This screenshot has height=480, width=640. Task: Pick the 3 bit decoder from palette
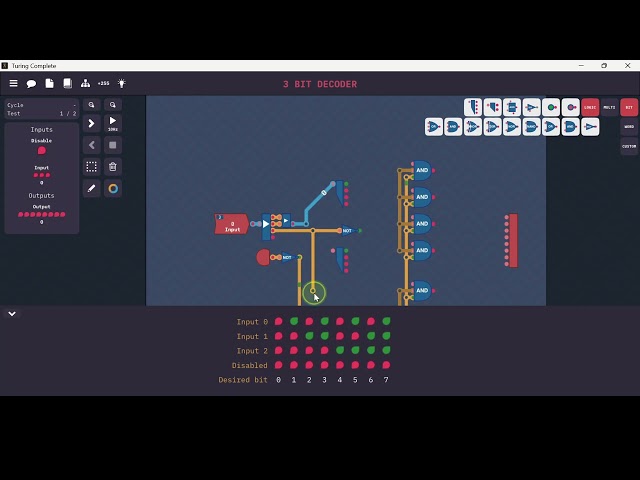tap(473, 107)
